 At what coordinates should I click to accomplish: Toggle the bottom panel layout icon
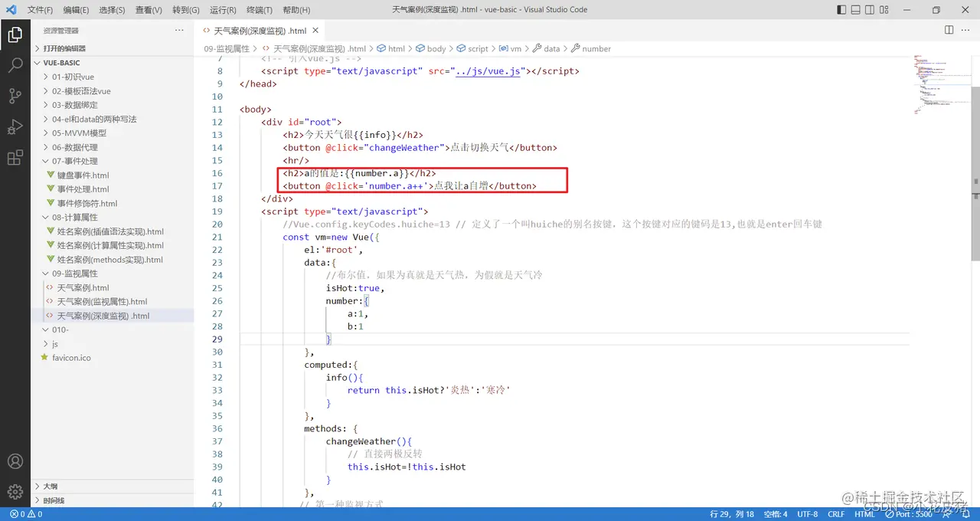click(x=855, y=10)
